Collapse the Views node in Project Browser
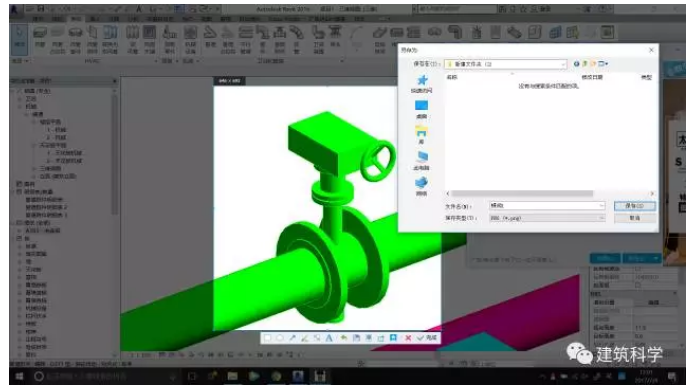Image resolution: width=693 pixels, height=387 pixels. [x=13, y=91]
